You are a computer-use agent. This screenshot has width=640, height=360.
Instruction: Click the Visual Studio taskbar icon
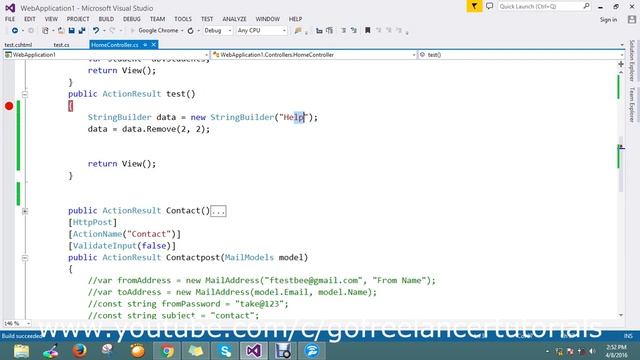(253, 351)
